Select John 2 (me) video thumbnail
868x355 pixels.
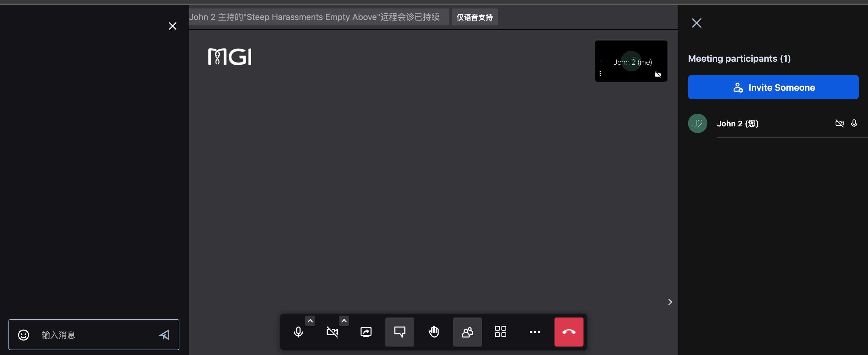tap(631, 61)
